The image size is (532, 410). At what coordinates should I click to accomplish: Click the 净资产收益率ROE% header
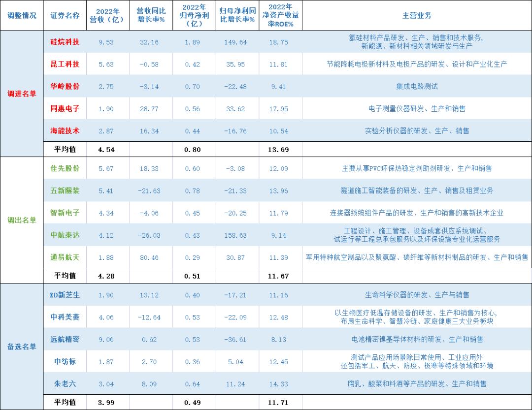pos(280,15)
